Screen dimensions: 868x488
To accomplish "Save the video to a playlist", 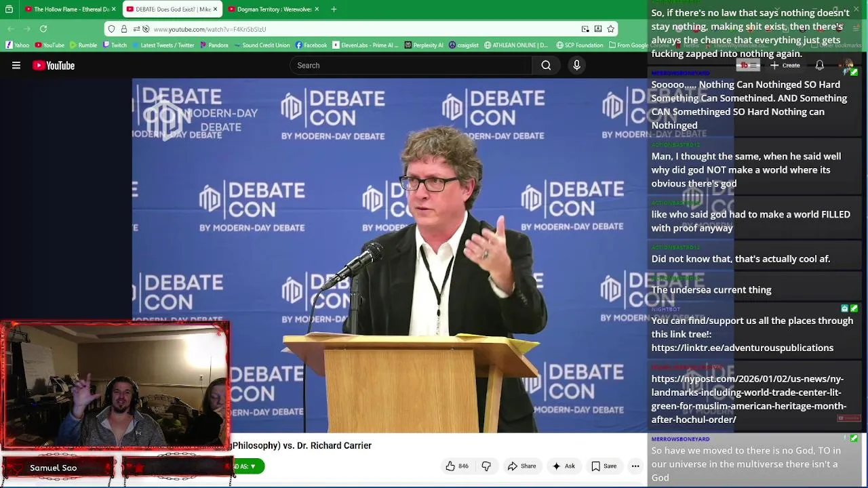I will pyautogui.click(x=604, y=466).
